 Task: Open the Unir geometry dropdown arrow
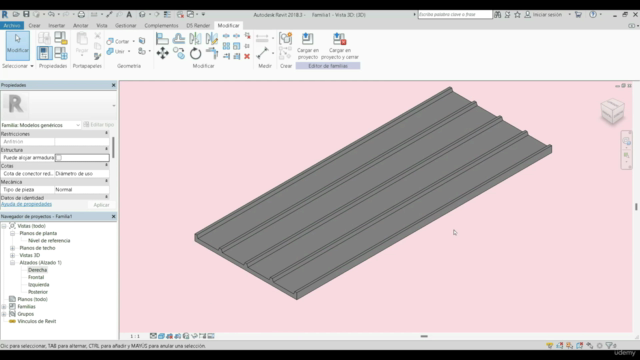[x=129, y=51]
